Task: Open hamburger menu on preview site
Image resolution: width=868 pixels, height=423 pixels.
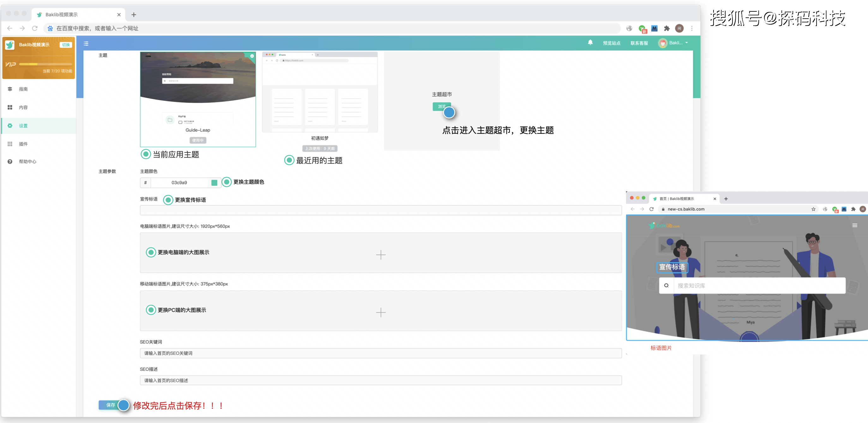Action: tap(854, 225)
